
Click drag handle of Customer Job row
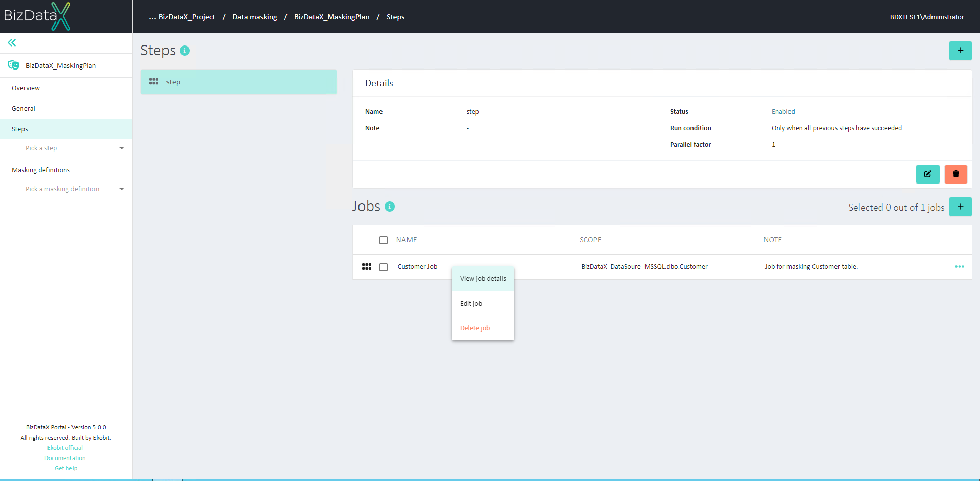pyautogui.click(x=367, y=267)
